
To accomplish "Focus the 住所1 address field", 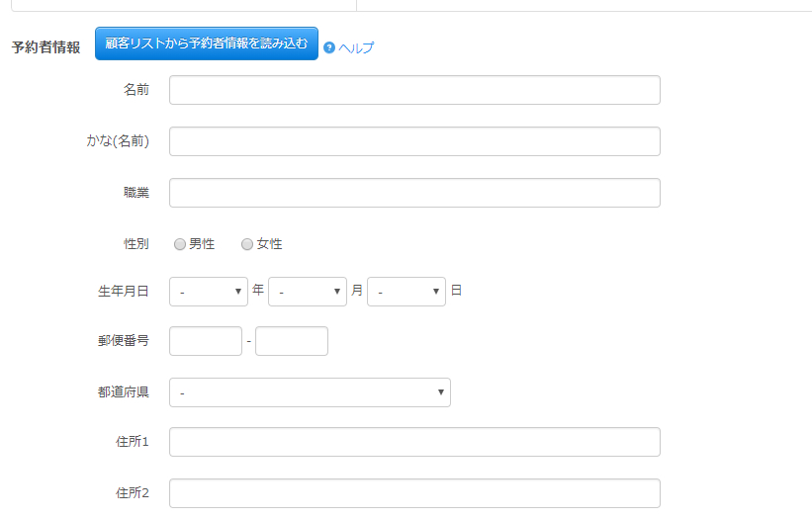I will click(x=414, y=442).
